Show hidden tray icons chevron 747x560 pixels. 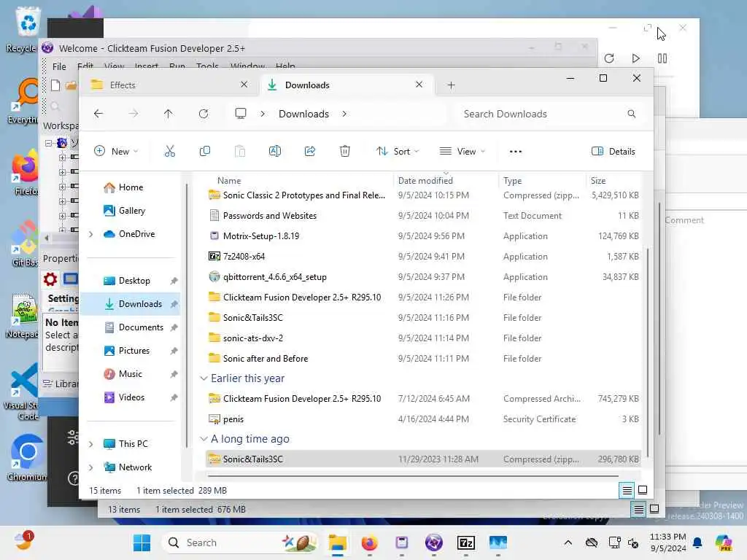(568, 542)
